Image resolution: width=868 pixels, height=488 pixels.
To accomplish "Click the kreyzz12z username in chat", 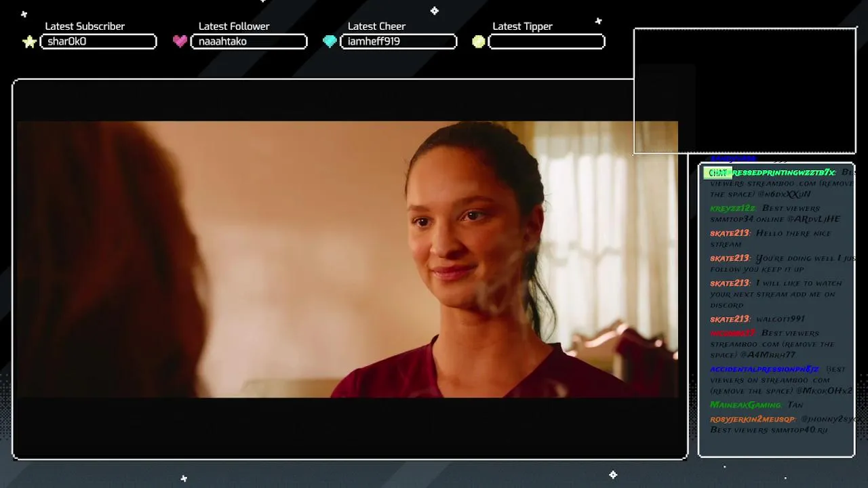I will [732, 208].
